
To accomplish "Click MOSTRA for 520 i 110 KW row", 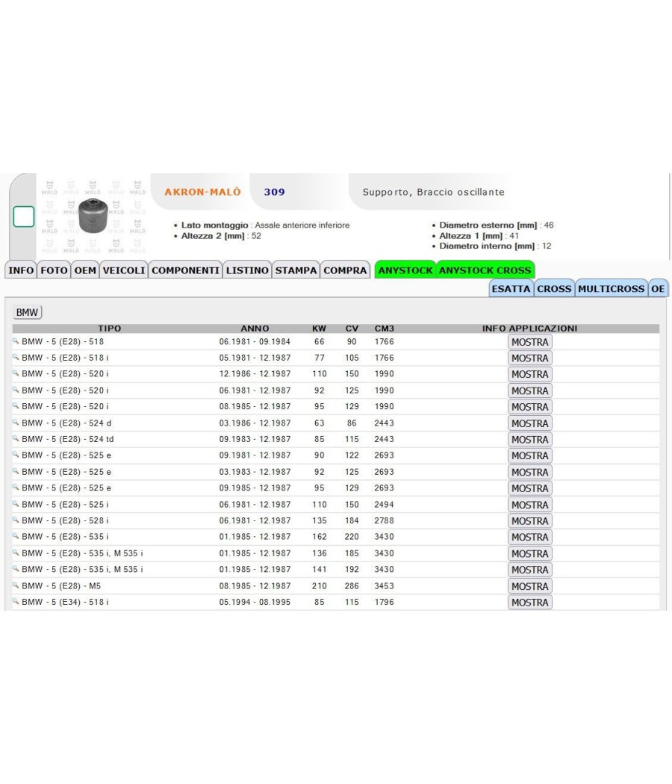I will tap(530, 374).
